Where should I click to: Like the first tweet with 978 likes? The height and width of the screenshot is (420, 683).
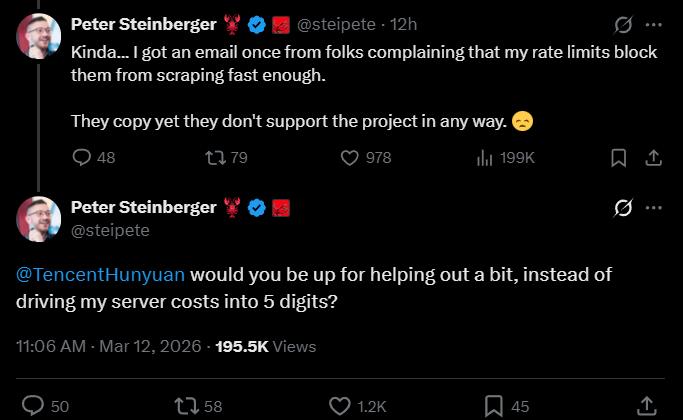point(350,157)
